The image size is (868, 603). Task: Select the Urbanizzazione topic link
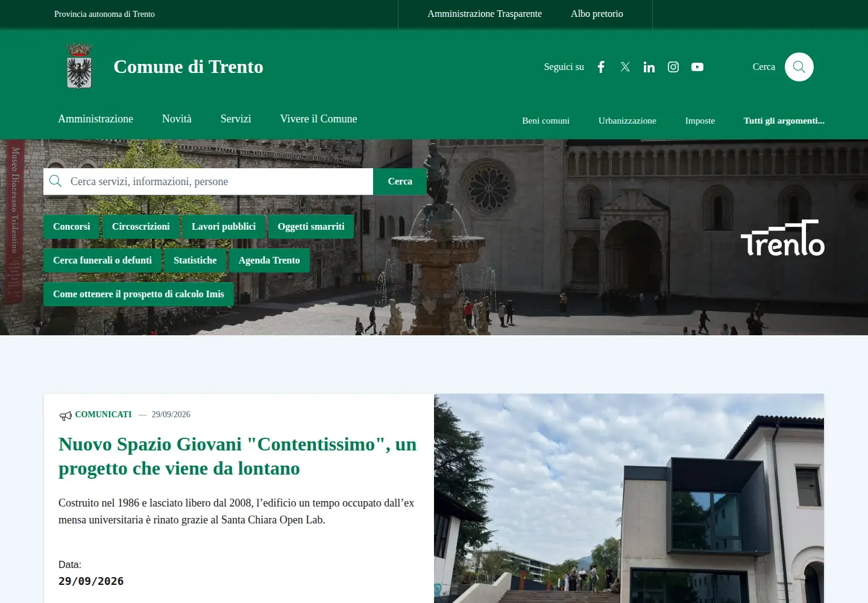coord(627,121)
